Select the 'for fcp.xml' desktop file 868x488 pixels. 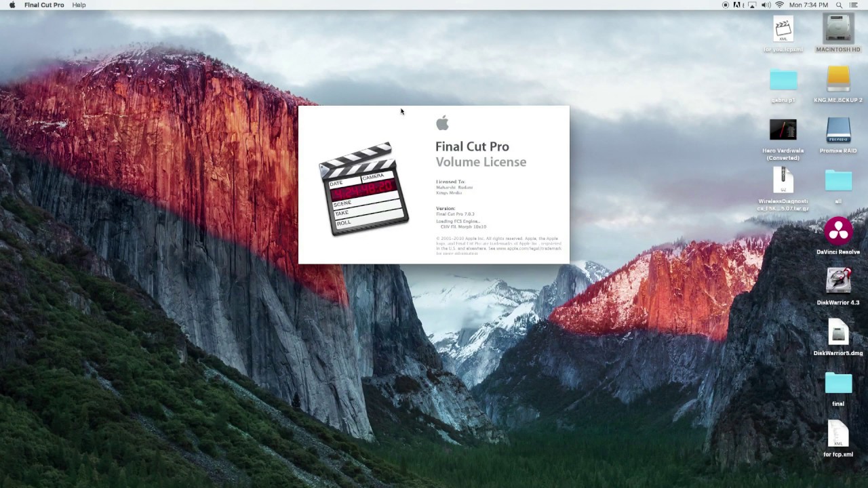pos(838,439)
